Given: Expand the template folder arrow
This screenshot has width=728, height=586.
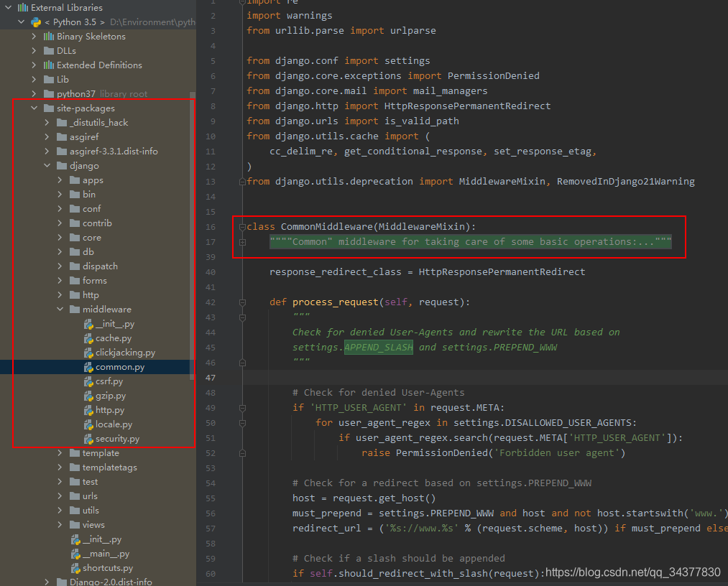Looking at the screenshot, I should click(60, 453).
